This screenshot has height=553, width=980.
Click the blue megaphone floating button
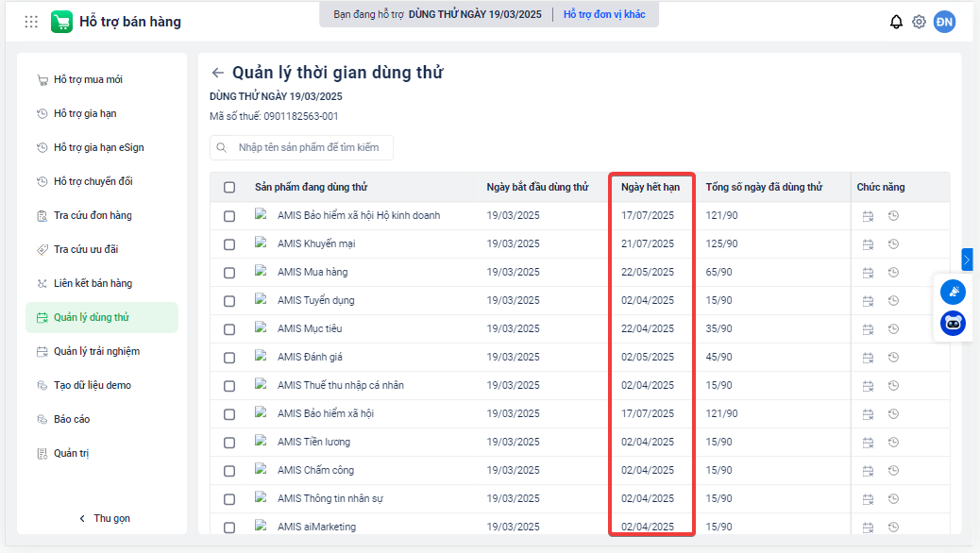click(x=954, y=292)
